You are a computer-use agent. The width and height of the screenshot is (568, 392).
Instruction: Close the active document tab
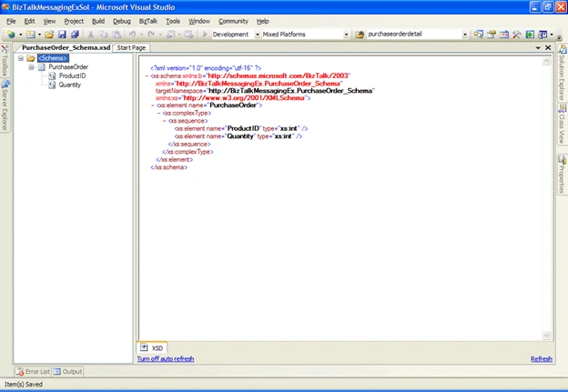[x=548, y=48]
